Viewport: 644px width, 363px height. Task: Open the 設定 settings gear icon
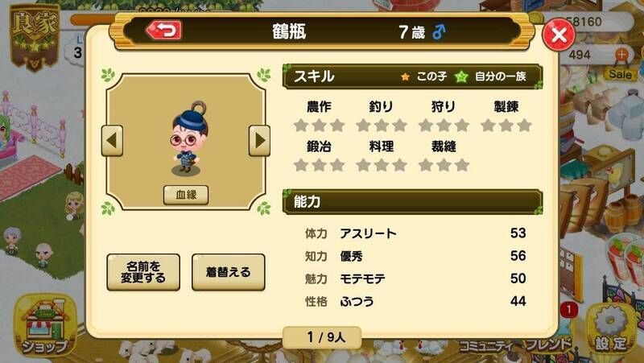pos(612,328)
